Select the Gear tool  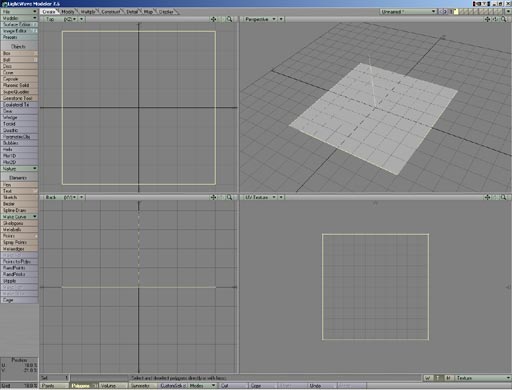pyautogui.click(x=19, y=111)
